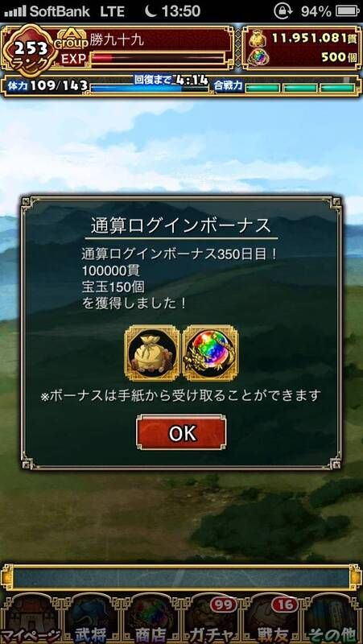This screenshot has height=644, width=363.
Task: Click the A Group badge icon
Action: (72, 39)
